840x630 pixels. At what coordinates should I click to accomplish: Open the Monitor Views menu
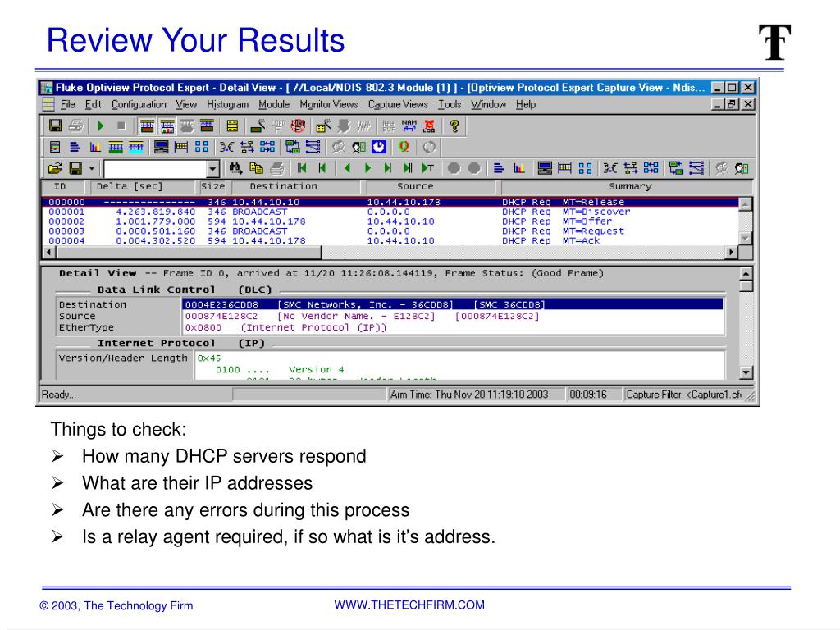328,104
